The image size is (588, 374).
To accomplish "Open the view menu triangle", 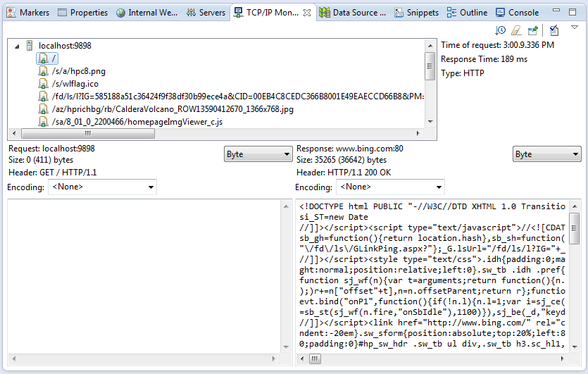I will [x=574, y=27].
